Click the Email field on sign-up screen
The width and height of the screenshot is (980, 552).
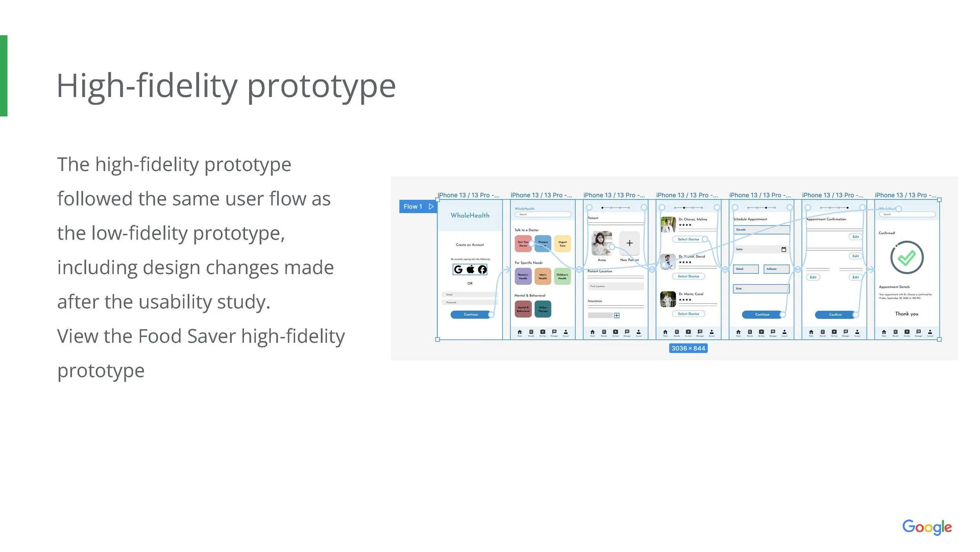pyautogui.click(x=470, y=294)
